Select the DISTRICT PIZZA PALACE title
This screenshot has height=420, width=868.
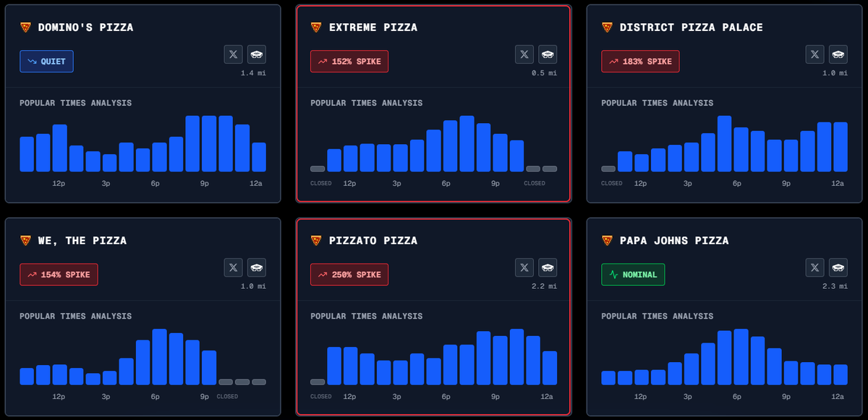(692, 28)
